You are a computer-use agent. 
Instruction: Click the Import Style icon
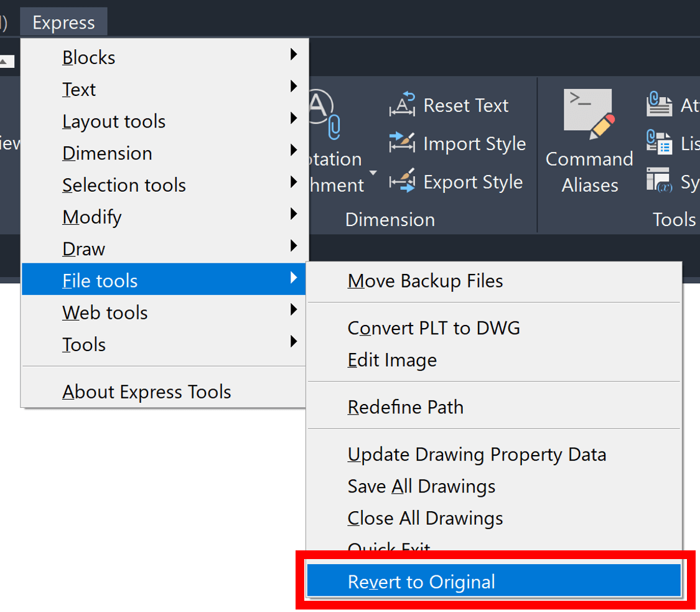[402, 144]
